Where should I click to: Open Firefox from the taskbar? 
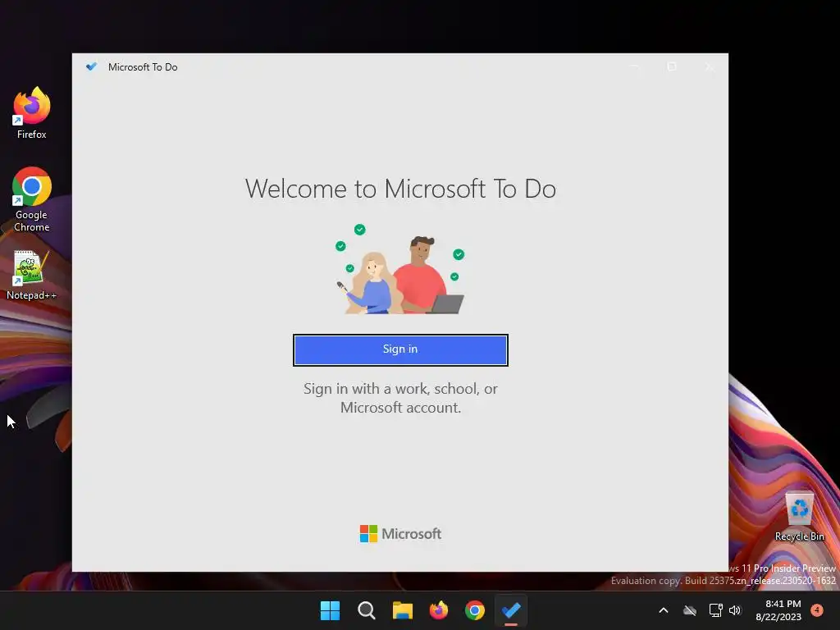coord(439,610)
